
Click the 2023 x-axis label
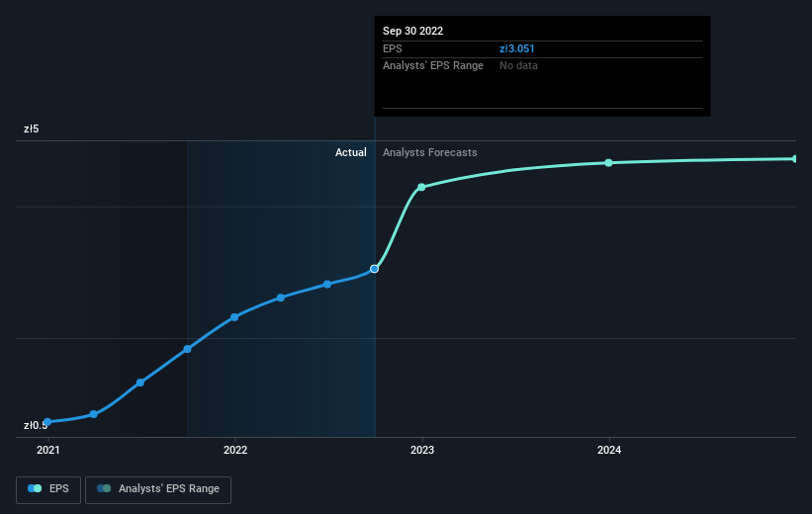(x=422, y=450)
